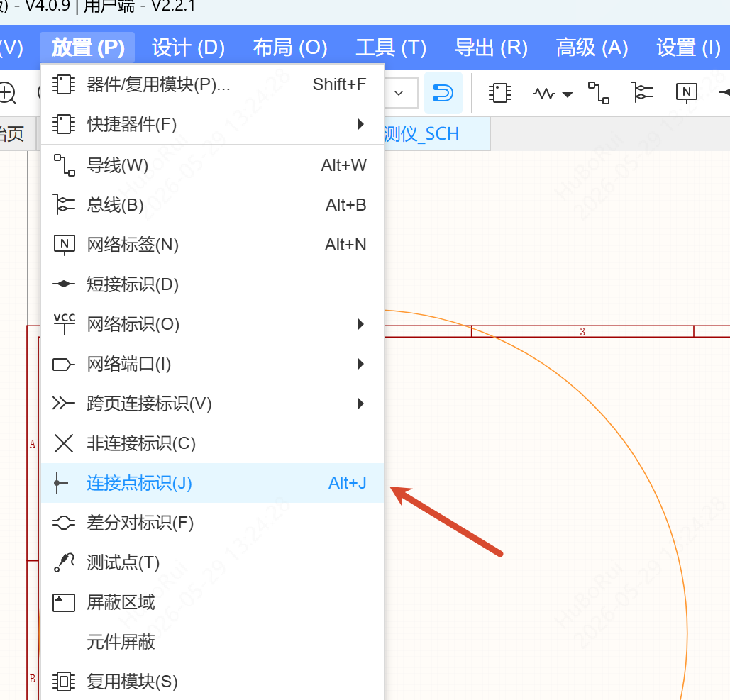730x700 pixels.
Task: Open the 设计 (D) menu
Action: point(189,48)
